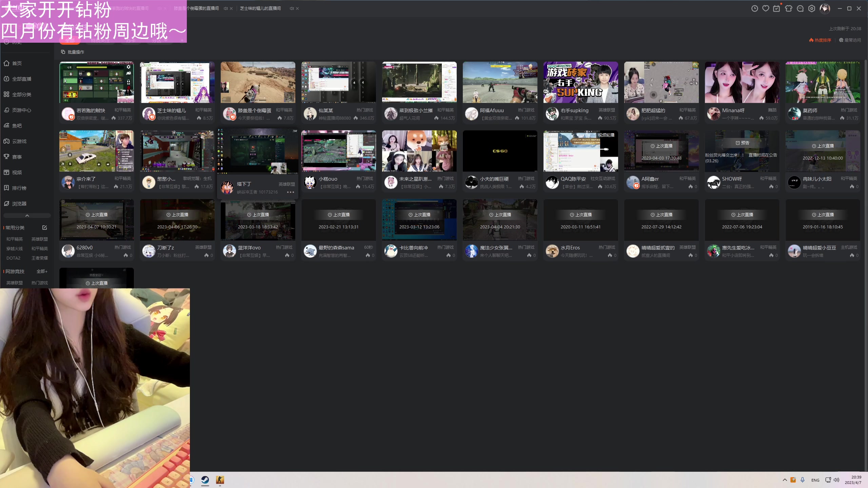Open 全部分类 in the sidebar

(18, 95)
